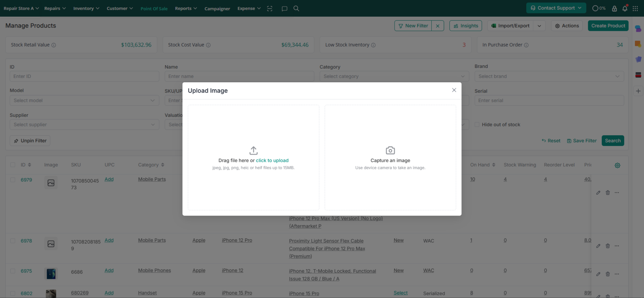Delete product 6975 using the trash icon
644x298 pixels.
pyautogui.click(x=608, y=274)
